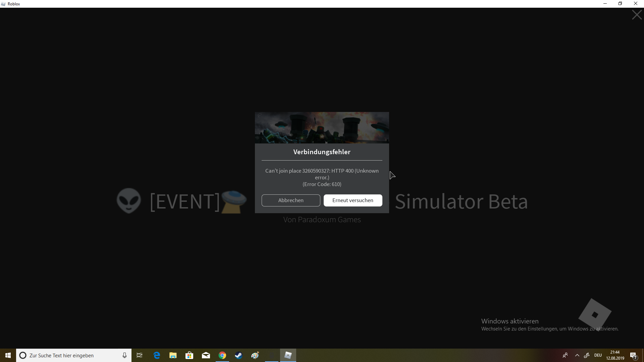Open File Explorer from the taskbar
The height and width of the screenshot is (362, 644).
point(173,355)
